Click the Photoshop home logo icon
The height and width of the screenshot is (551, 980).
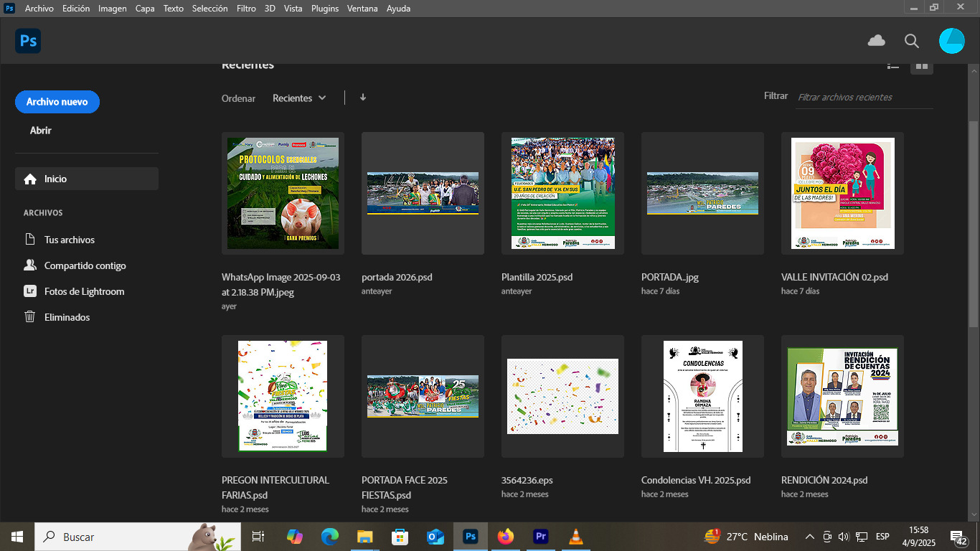28,41
